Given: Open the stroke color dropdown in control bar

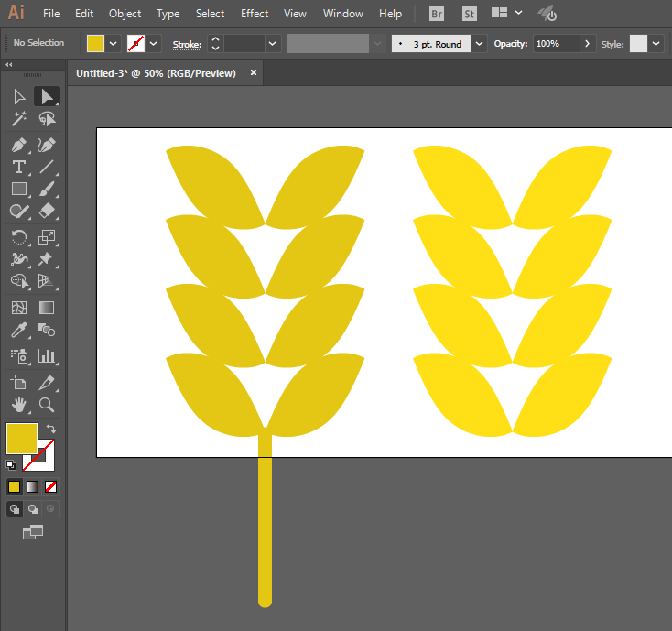Looking at the screenshot, I should [x=154, y=44].
